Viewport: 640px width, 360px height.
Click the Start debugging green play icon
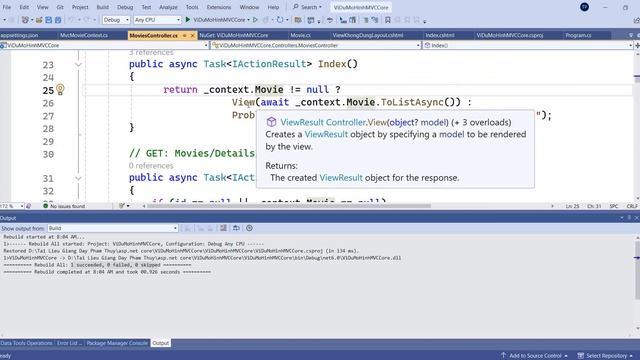click(x=188, y=20)
